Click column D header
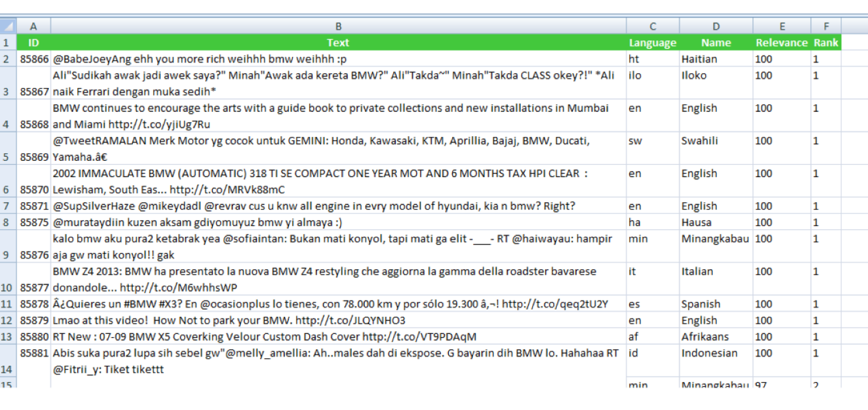 point(716,26)
